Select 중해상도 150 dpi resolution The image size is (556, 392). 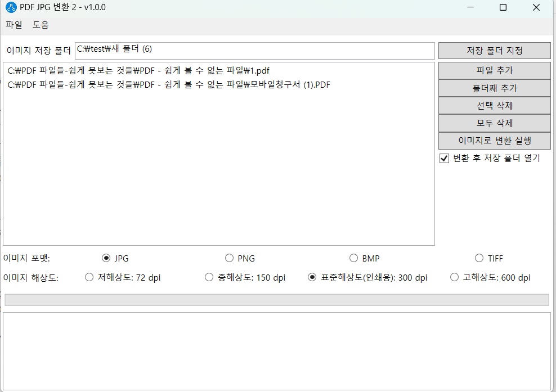coord(209,277)
